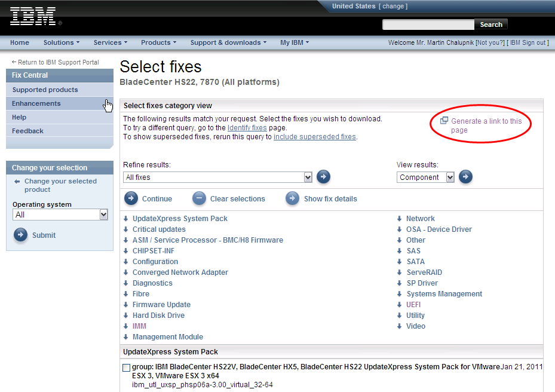The image size is (555, 392).
Task: Click the down arrow beside IMM
Action: pyautogui.click(x=125, y=326)
